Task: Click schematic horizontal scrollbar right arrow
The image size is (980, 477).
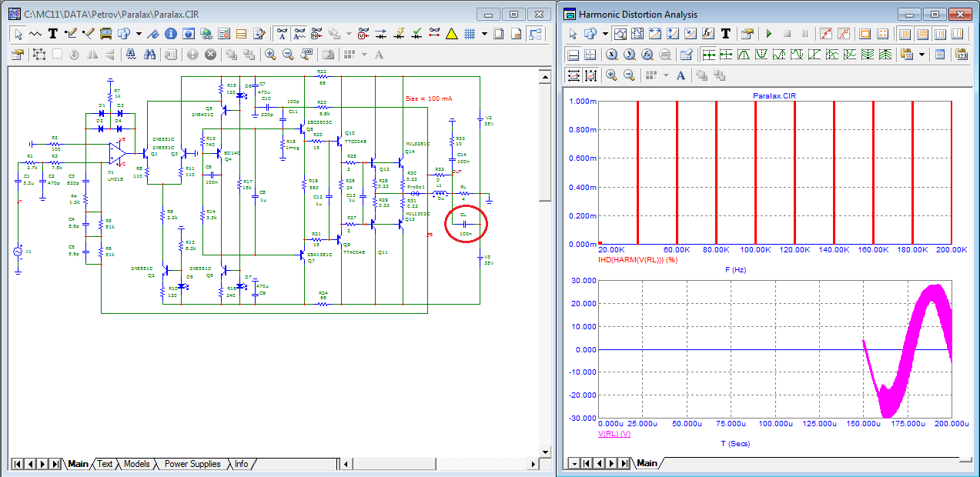Action: coord(532,464)
